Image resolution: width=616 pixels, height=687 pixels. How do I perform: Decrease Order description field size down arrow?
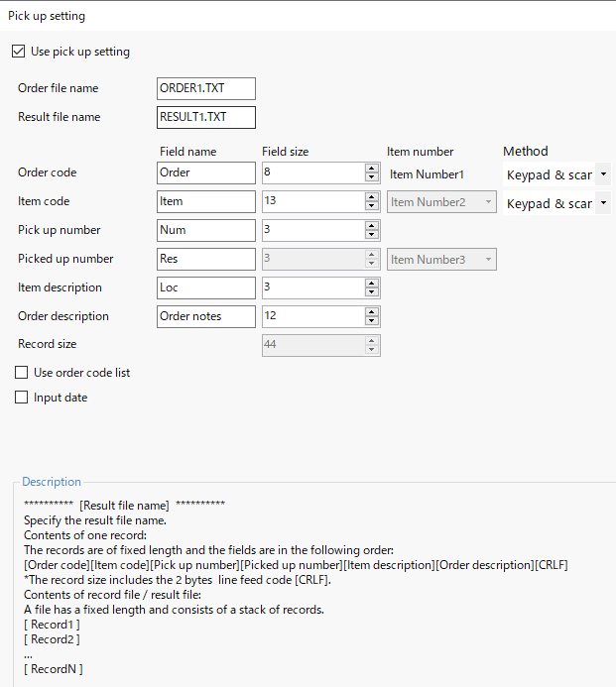(372, 321)
